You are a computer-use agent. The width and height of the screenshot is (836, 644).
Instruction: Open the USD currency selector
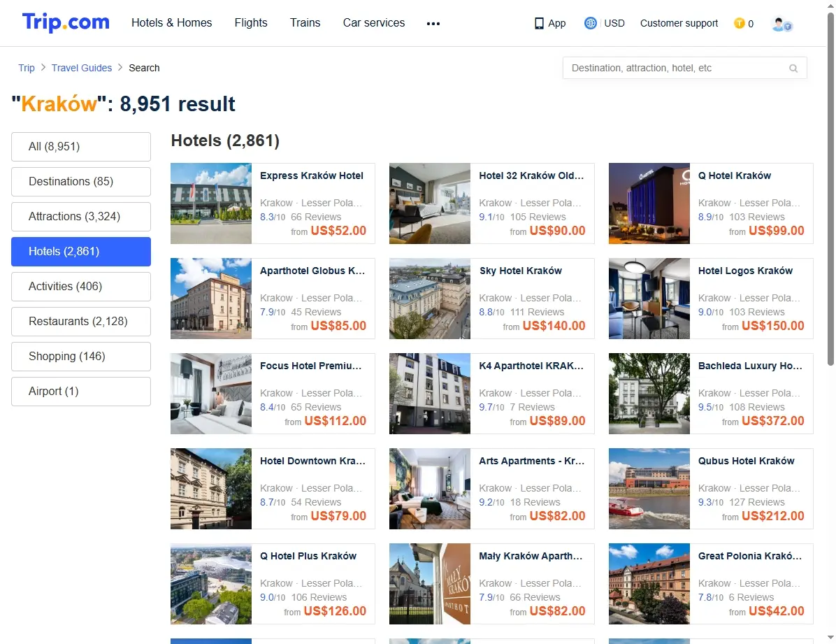(x=614, y=23)
